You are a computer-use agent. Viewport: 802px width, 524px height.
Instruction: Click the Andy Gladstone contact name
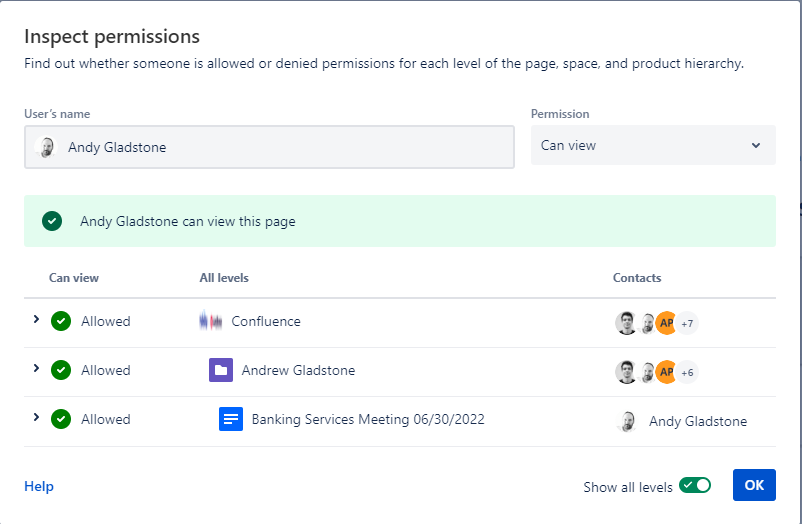(x=698, y=421)
